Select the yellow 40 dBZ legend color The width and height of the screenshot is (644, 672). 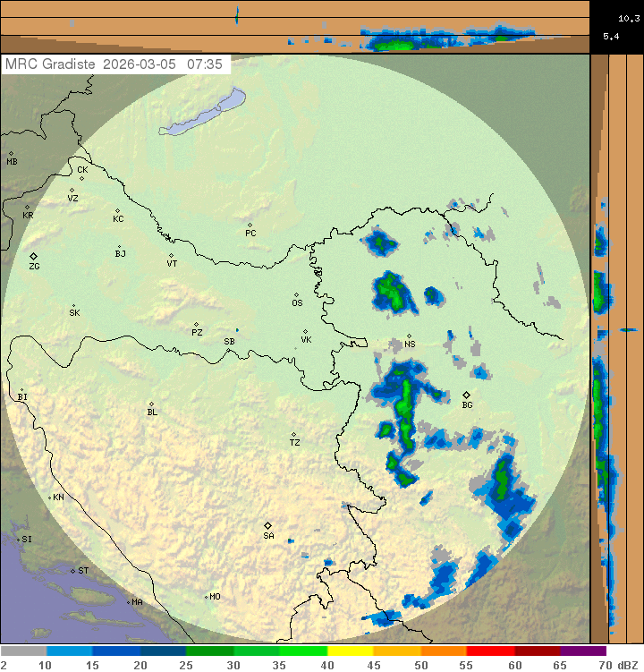coord(350,651)
